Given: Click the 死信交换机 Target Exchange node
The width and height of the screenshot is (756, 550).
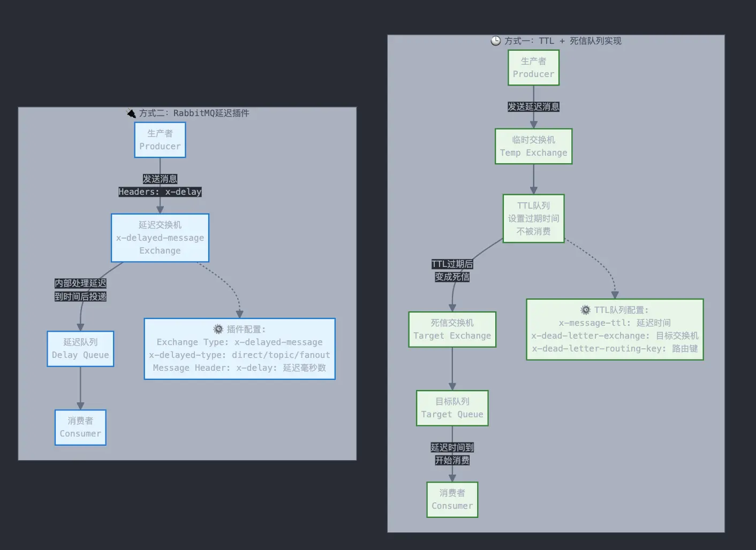Looking at the screenshot, I should (x=452, y=330).
